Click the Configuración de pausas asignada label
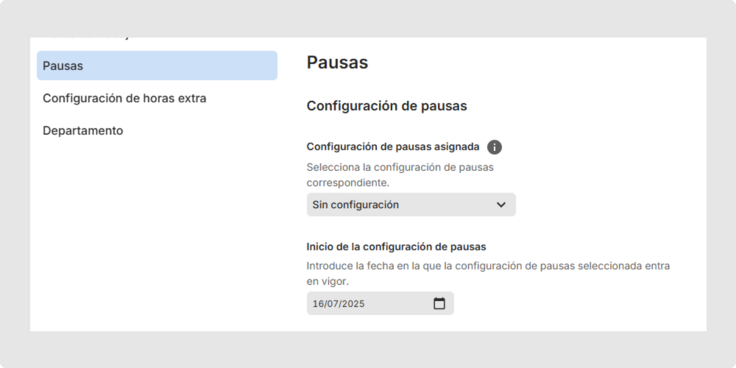 393,147
